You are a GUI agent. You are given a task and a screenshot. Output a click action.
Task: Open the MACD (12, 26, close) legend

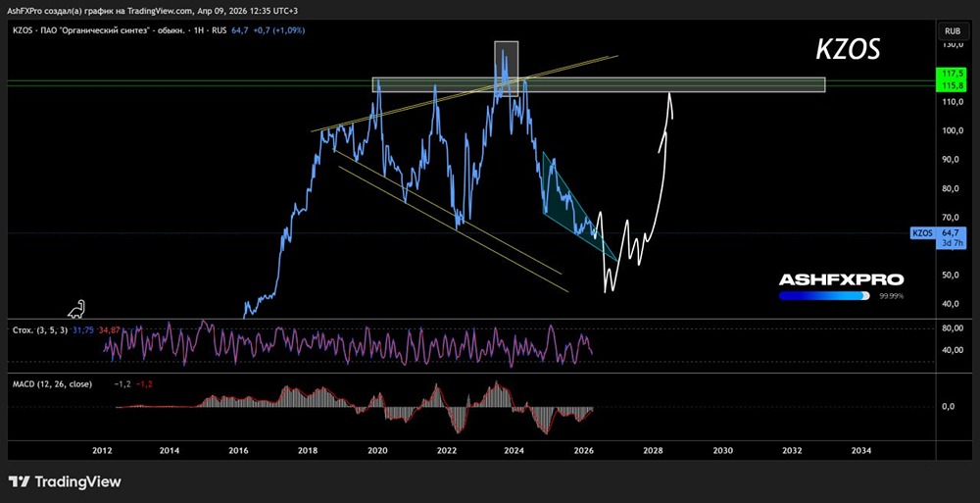click(53, 384)
